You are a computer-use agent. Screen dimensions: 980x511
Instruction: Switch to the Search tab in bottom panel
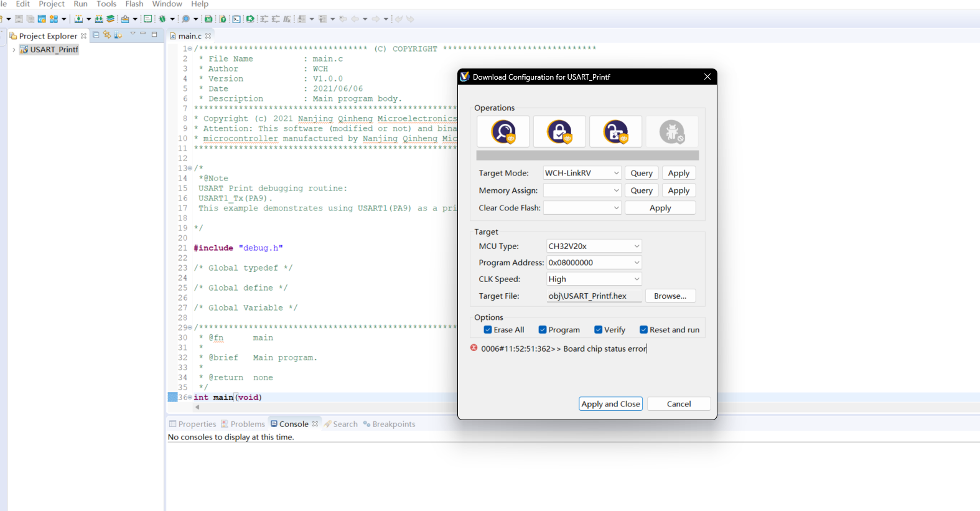click(340, 424)
